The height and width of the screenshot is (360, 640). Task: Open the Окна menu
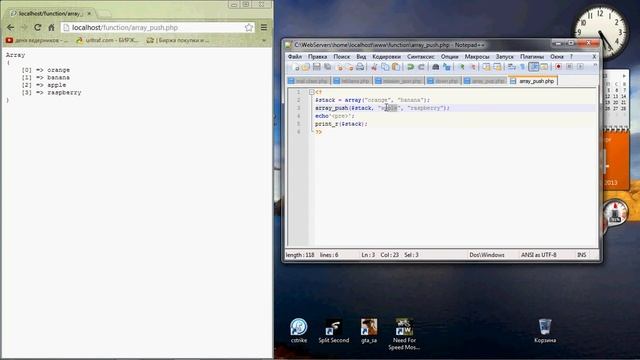pyautogui.click(x=557, y=57)
